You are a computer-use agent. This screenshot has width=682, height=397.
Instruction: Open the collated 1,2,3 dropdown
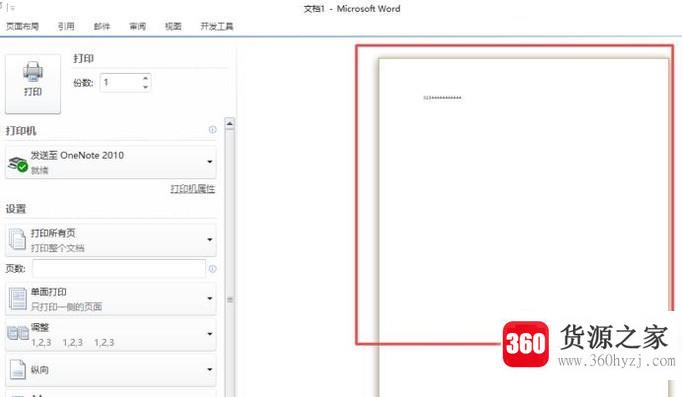click(110, 334)
